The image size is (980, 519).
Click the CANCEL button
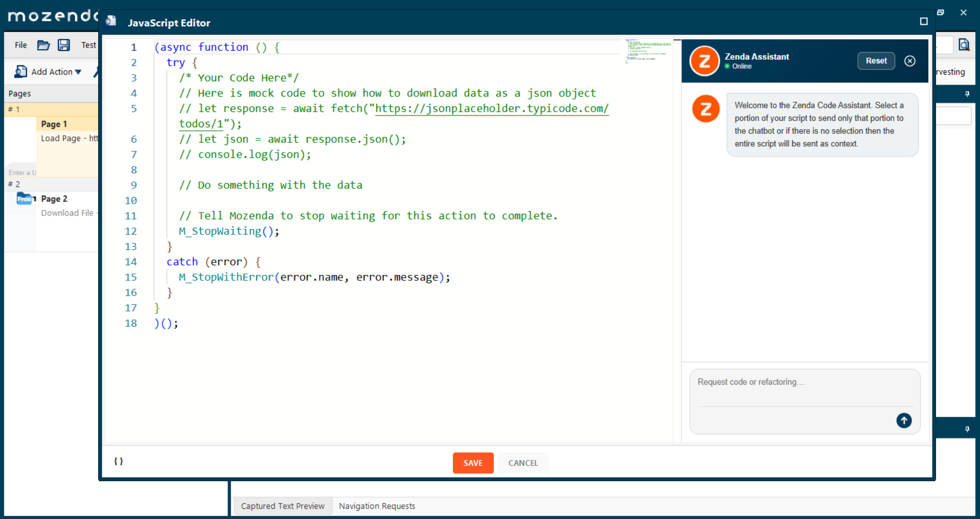523,463
